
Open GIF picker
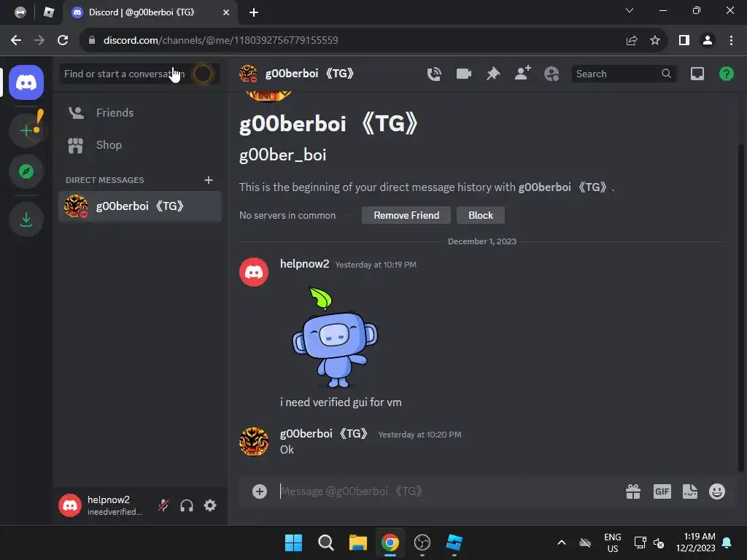[662, 491]
